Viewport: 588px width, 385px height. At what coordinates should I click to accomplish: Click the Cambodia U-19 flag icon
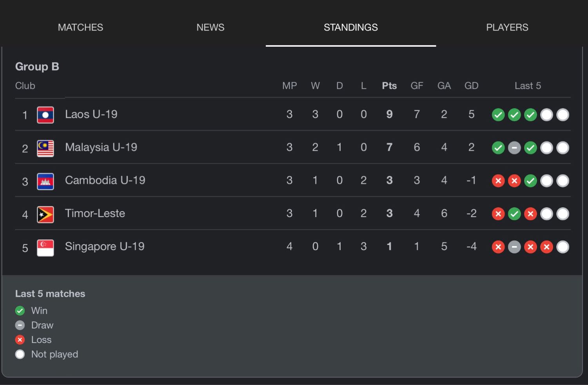click(x=45, y=181)
